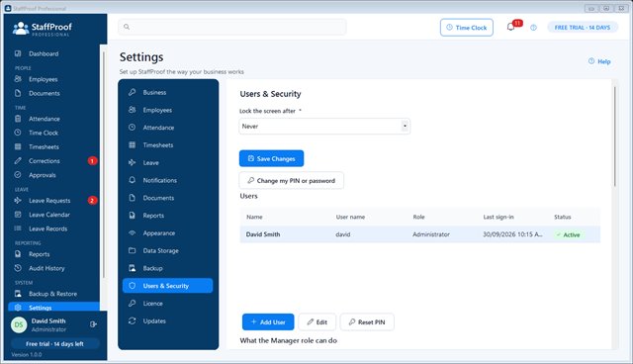
Task: Click the help question mark icon in the top bar
Action: pyautogui.click(x=533, y=28)
